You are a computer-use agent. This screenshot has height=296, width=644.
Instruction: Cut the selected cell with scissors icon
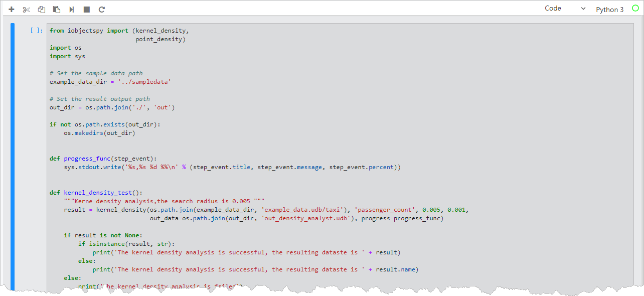click(x=27, y=10)
